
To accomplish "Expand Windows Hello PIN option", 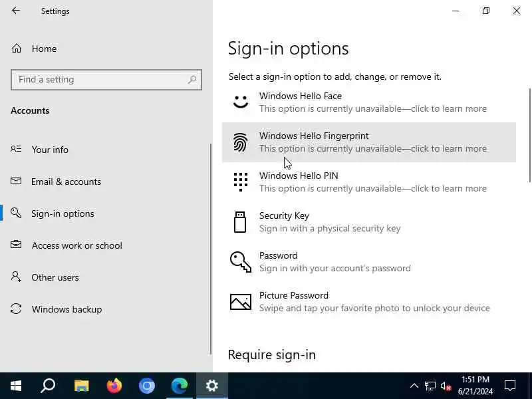I will coord(369,182).
